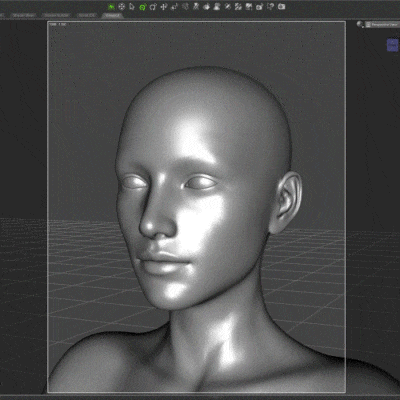Open the Script IDE tab
Viewport: 400px width, 400px height.
(87, 15)
